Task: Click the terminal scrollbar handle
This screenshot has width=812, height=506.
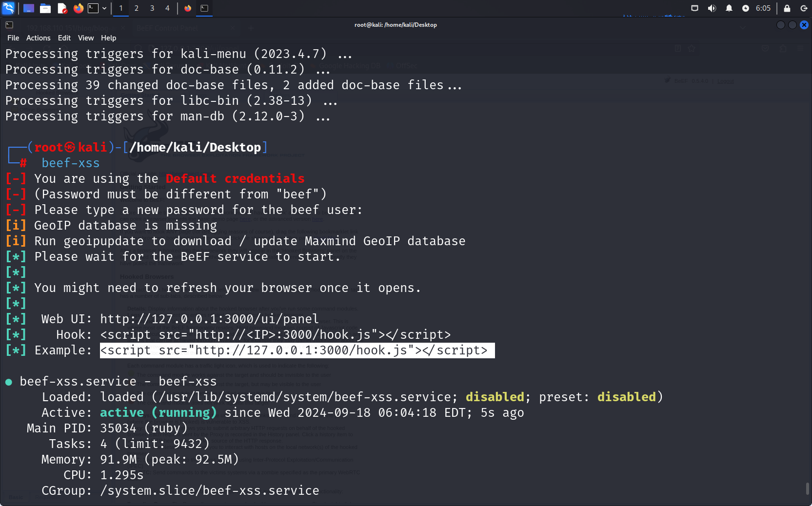Action: point(807,488)
